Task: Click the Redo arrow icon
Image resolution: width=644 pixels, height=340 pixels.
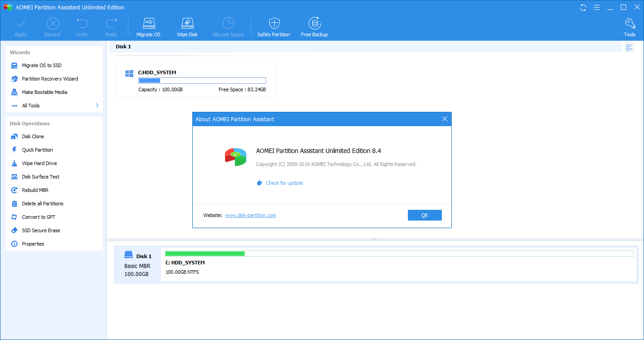Action: click(x=111, y=23)
